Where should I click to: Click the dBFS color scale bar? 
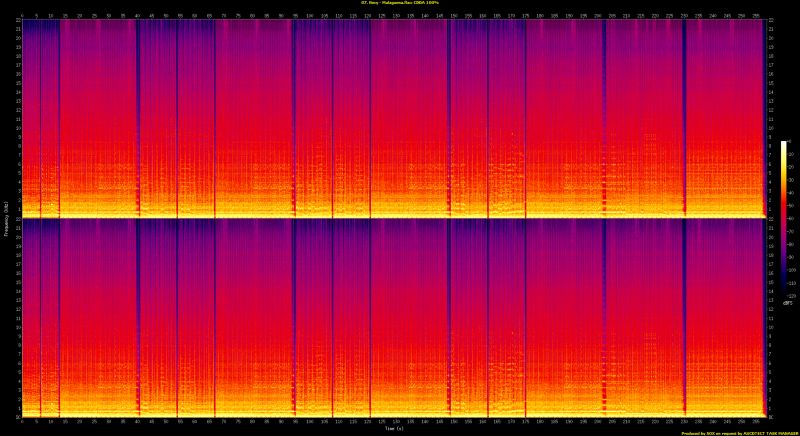coord(784,220)
